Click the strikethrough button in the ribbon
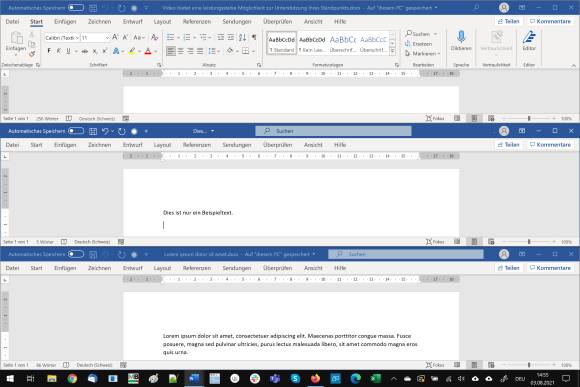This screenshot has height=387, width=580. tap(85, 51)
